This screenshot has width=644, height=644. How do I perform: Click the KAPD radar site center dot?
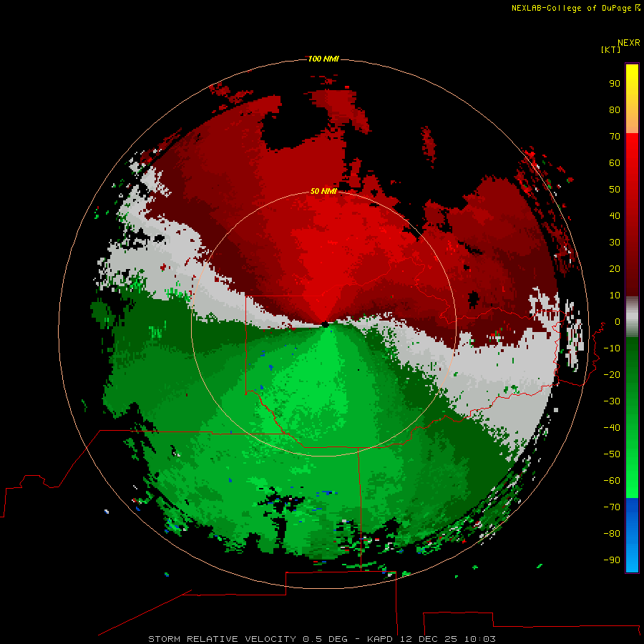[325, 324]
